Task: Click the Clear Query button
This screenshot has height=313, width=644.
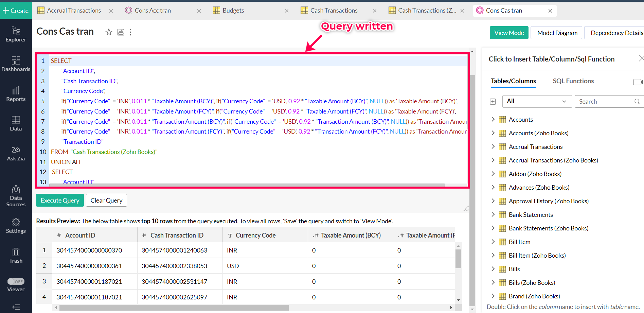Action: pos(106,200)
